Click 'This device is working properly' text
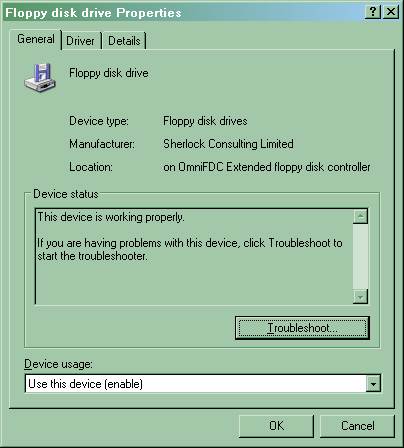 pos(111,217)
